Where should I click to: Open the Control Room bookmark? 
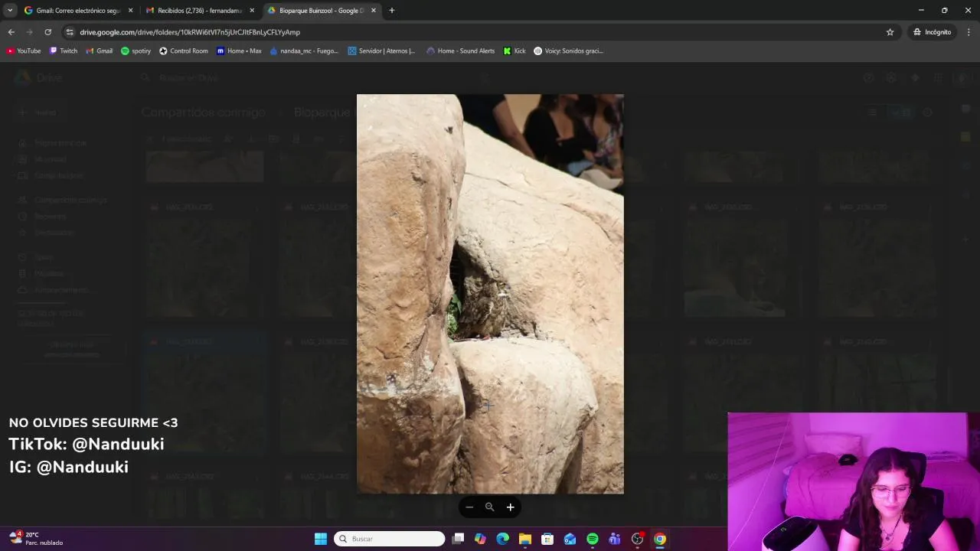coord(184,51)
